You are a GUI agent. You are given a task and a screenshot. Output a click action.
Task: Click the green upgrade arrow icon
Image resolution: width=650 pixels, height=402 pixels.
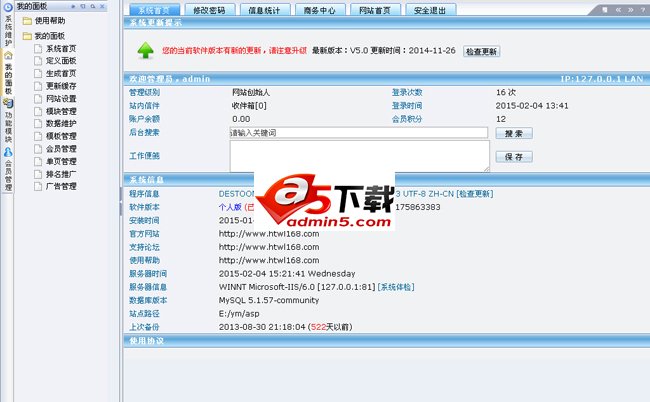[x=146, y=51]
